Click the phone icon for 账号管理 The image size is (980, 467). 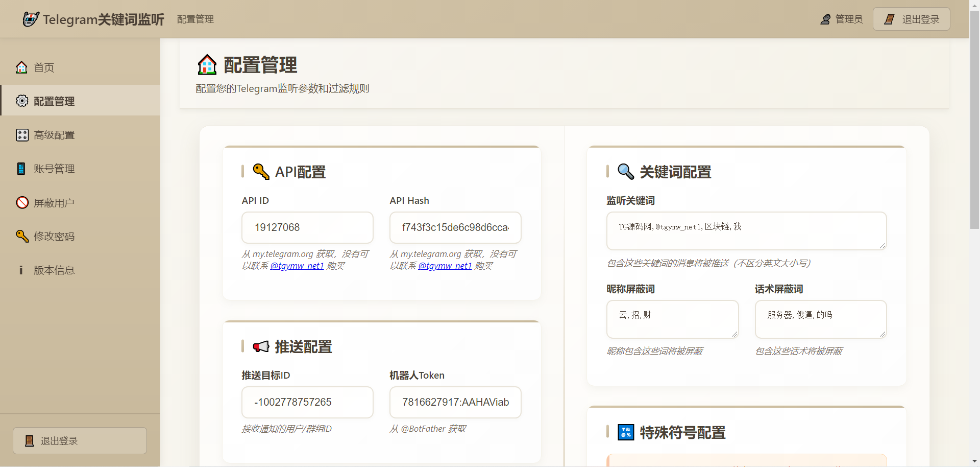pos(21,169)
